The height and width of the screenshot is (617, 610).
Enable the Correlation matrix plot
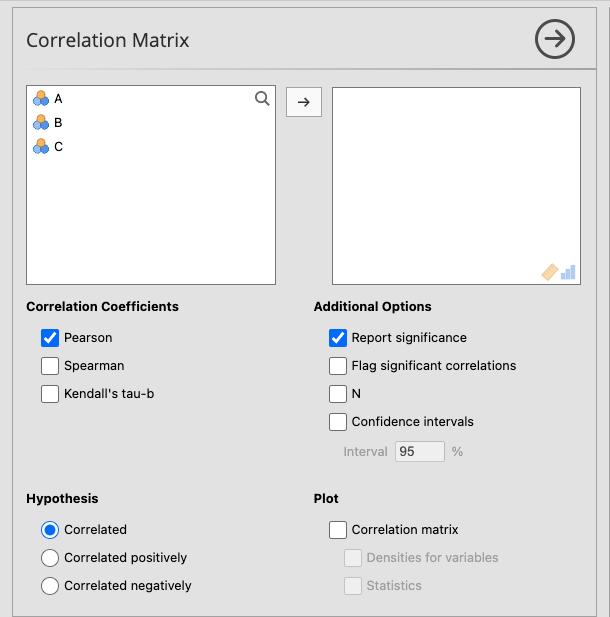point(338,530)
